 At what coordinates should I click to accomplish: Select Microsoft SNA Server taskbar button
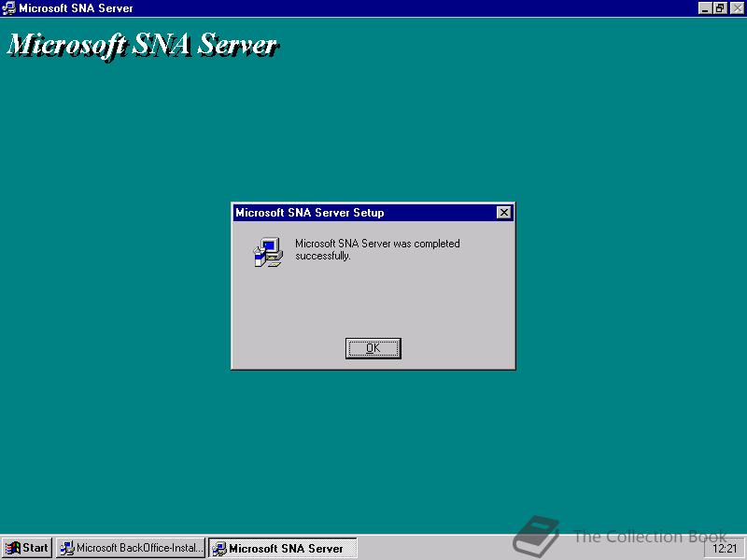(283, 548)
